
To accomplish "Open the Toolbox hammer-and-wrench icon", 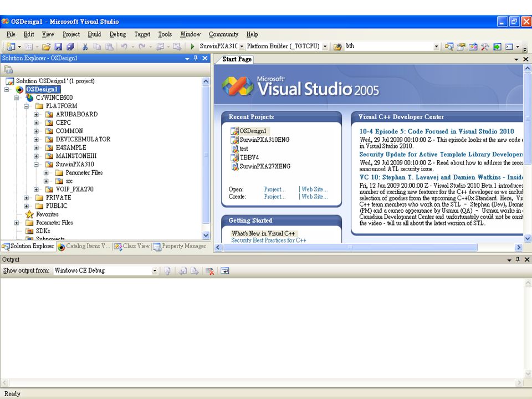I will (484, 47).
